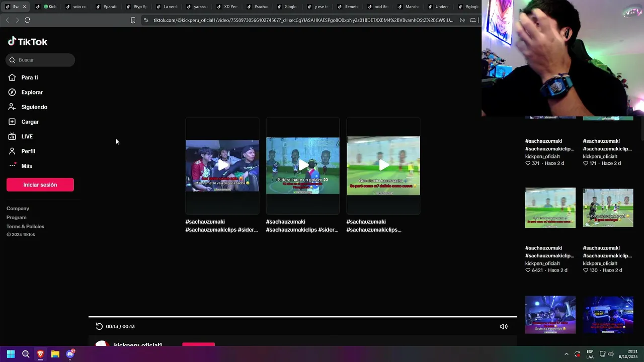644x362 pixels.
Task: Click kickperu_oficial1 author with 371 likes
Action: point(542,156)
